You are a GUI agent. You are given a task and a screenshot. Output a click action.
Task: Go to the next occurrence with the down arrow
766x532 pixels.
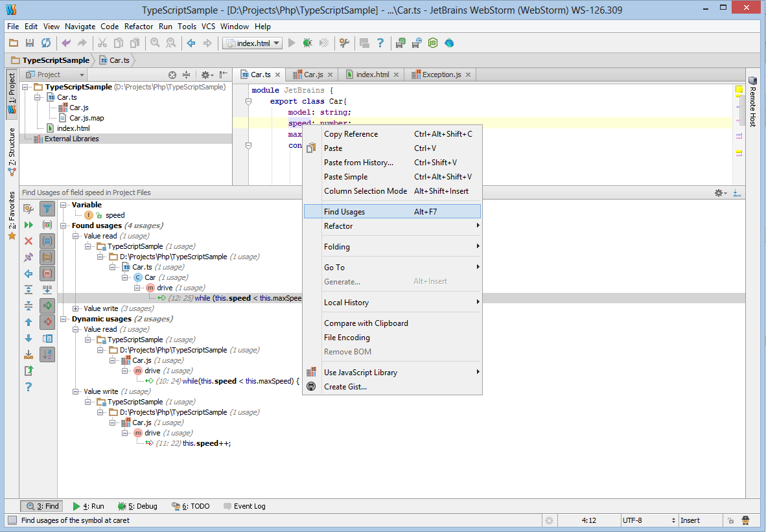(x=29, y=338)
